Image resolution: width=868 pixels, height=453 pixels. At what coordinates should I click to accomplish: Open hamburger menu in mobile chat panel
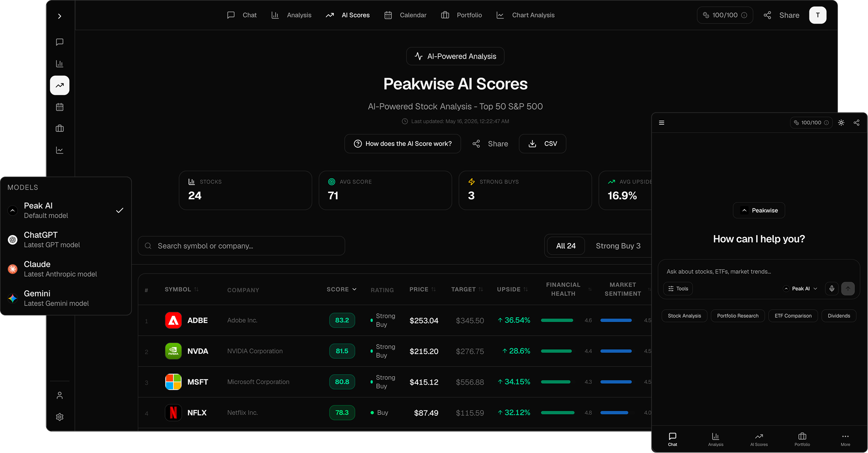coord(662,123)
